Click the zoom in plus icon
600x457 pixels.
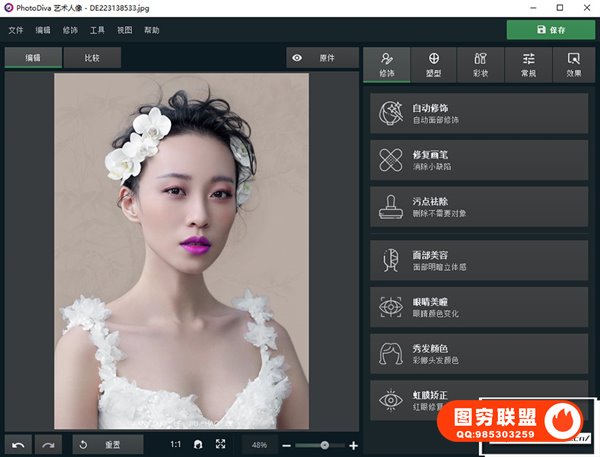[x=353, y=445]
